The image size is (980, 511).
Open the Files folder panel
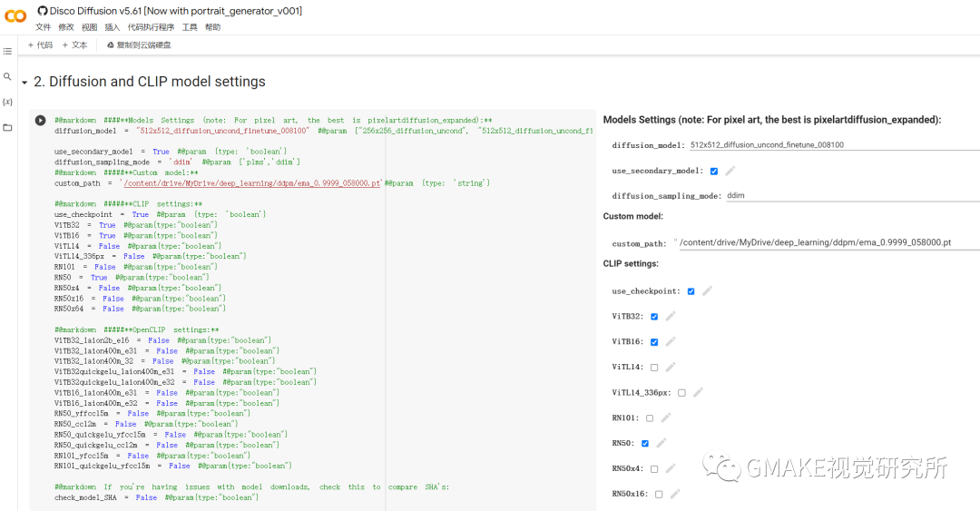click(8, 127)
